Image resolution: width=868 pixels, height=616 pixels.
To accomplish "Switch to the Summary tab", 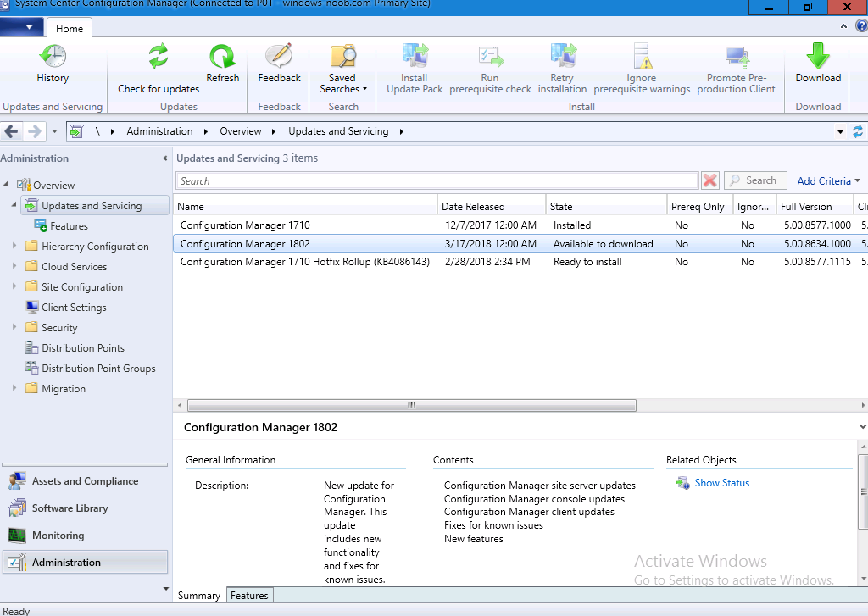I will coord(198,596).
